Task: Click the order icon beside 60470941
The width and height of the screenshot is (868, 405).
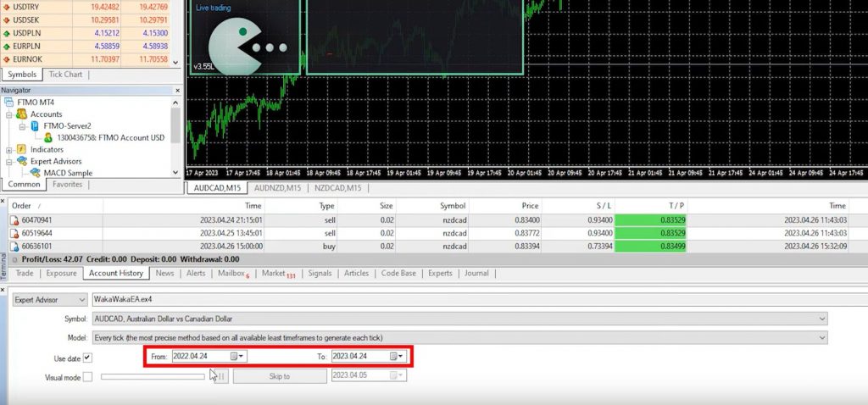Action: tap(14, 219)
